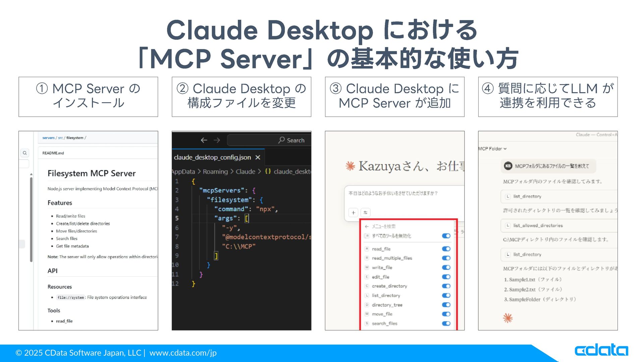The width and height of the screenshot is (644, 362).
Task: Click Claude in the VS Code breadcrumb
Action: tap(246, 171)
